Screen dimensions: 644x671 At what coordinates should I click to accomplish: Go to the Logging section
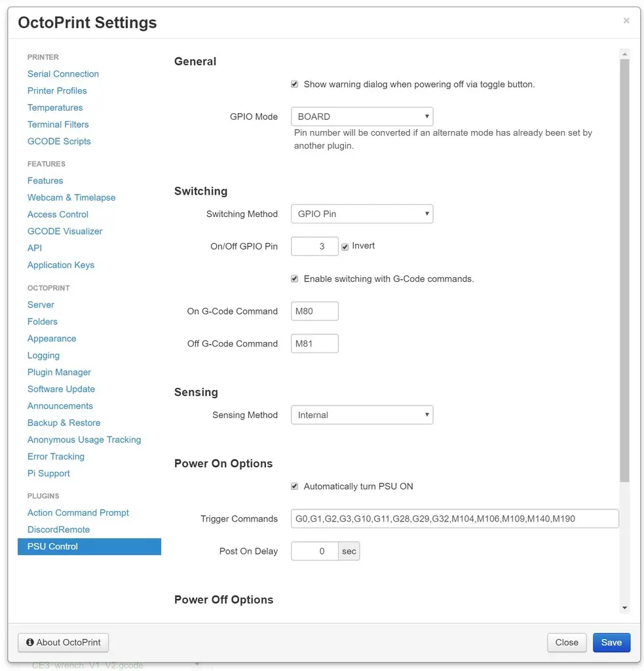(44, 355)
